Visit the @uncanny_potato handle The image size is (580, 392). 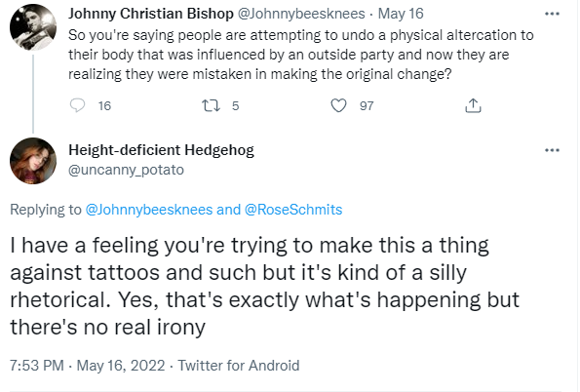coord(126,170)
